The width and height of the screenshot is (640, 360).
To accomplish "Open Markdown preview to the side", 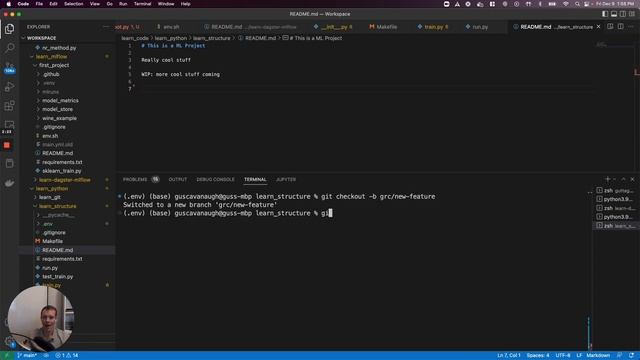I will pyautogui.click(x=610, y=27).
